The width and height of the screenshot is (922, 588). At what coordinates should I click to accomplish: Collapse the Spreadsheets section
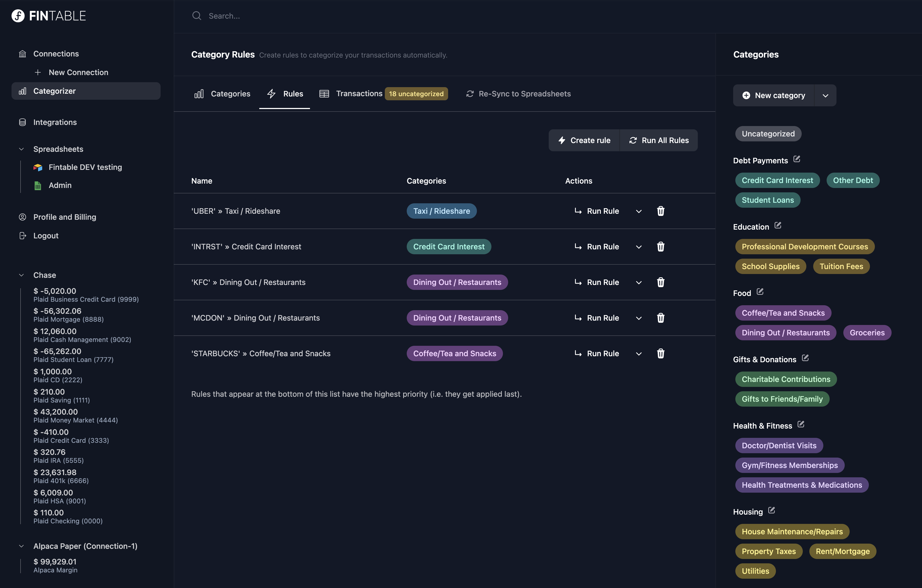(x=21, y=149)
